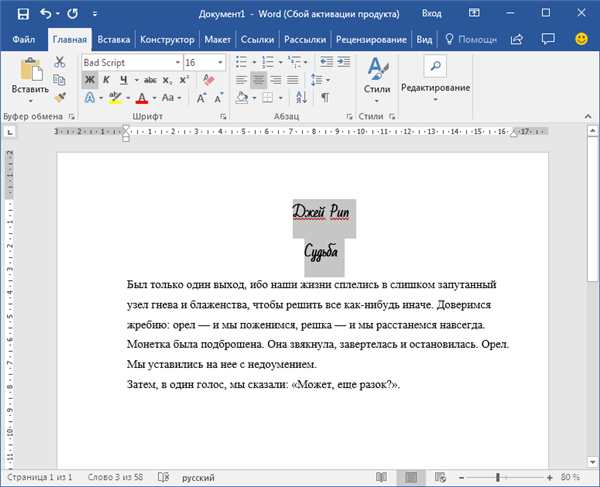
Task: Open the Aa change case menu
Action: pyautogui.click(x=171, y=98)
